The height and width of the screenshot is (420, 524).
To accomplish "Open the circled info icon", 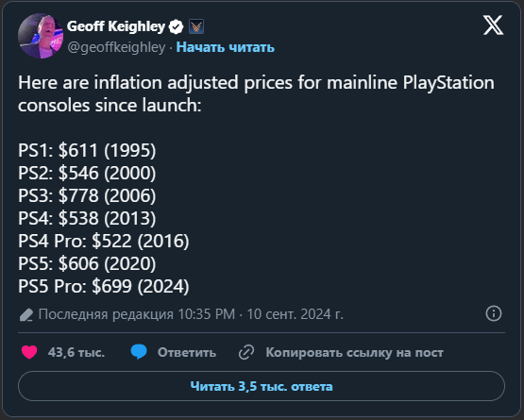I will pyautogui.click(x=494, y=313).
